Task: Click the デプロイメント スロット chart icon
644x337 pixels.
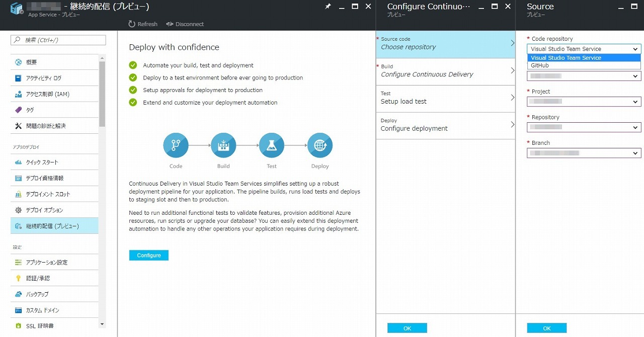Action: click(x=18, y=194)
